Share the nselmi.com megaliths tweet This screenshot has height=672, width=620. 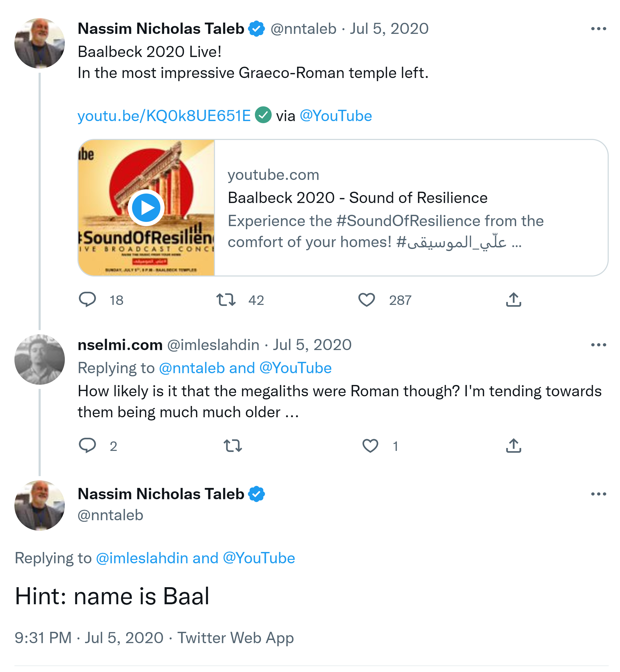(x=513, y=445)
